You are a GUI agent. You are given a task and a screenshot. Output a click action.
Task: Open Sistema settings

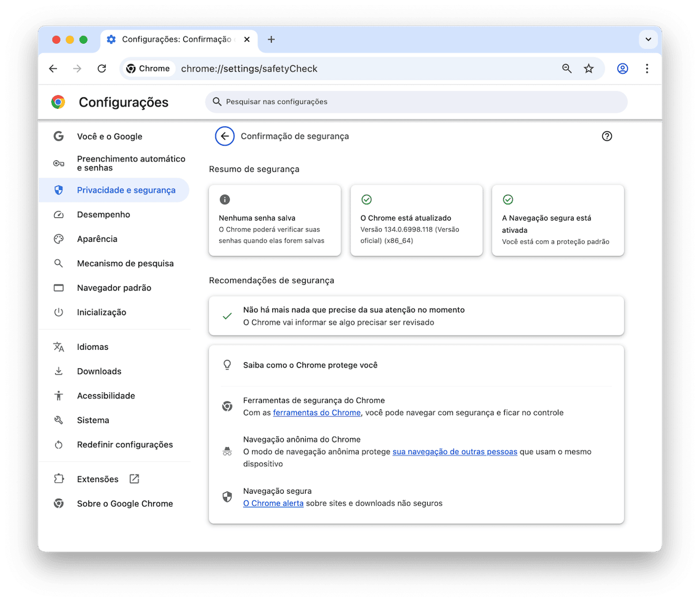click(x=114, y=421)
